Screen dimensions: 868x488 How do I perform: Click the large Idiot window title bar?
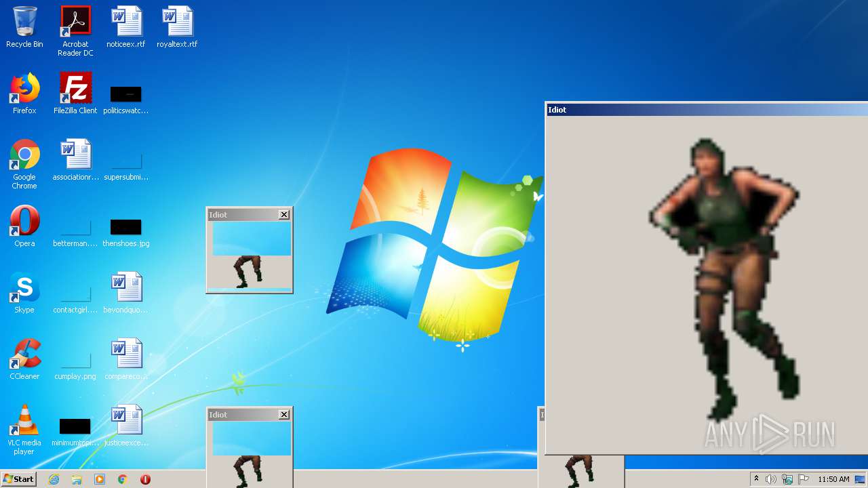(707, 110)
